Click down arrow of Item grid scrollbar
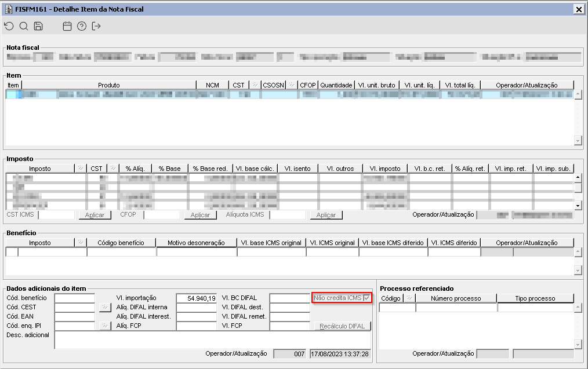 [578, 141]
